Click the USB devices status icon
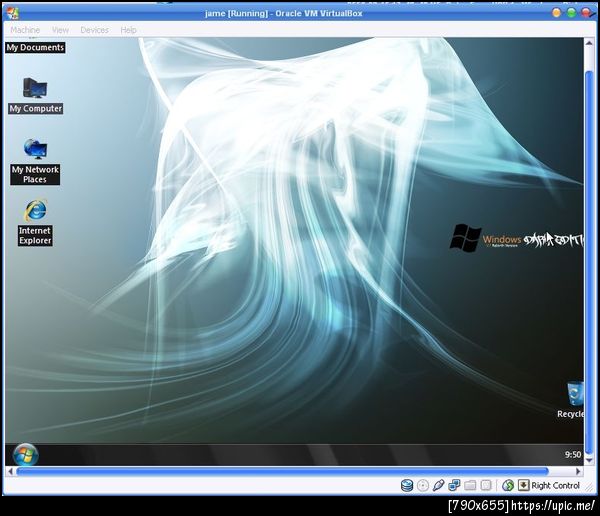 coord(439,485)
